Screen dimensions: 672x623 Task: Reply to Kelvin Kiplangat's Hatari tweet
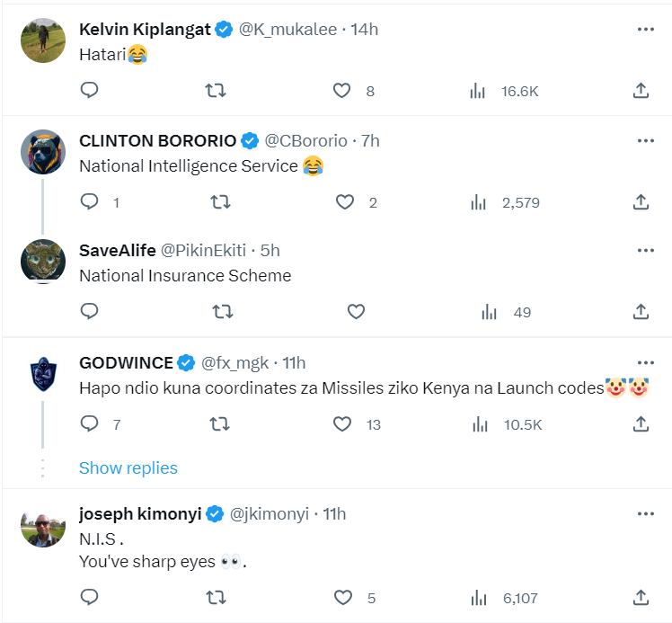[89, 90]
